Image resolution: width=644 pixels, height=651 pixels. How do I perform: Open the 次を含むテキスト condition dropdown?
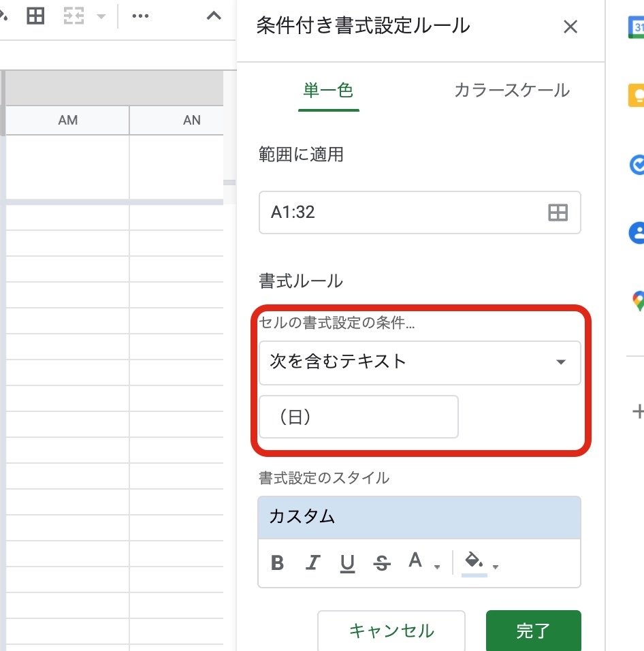419,362
